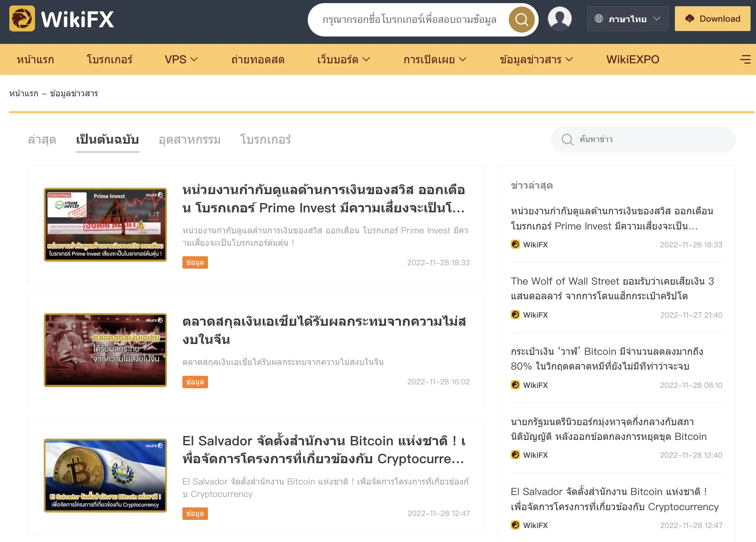The width and height of the screenshot is (756, 542).
Task: Open the Asian currency market article headline
Action: tap(324, 330)
